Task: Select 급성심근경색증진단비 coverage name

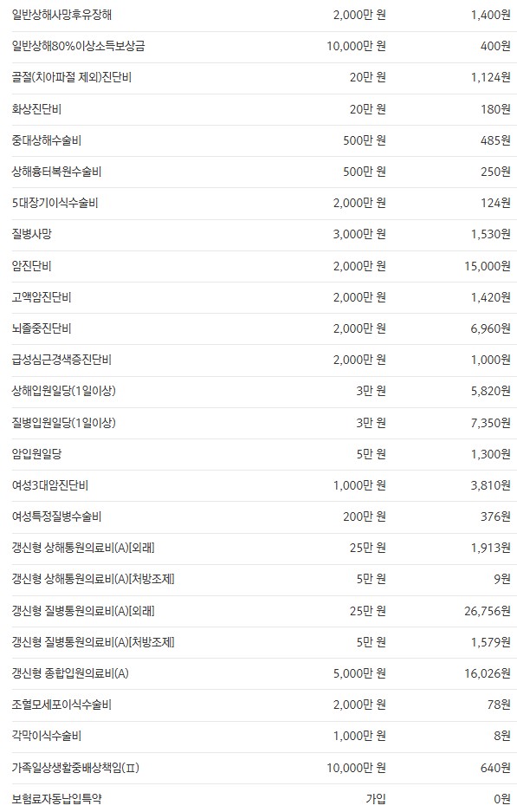Action: pyautogui.click(x=61, y=360)
